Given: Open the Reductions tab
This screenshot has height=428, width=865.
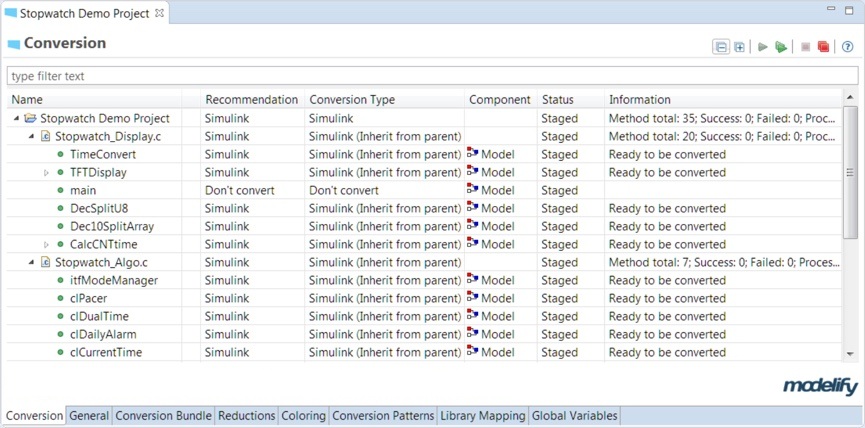Looking at the screenshot, I should tap(247, 416).
